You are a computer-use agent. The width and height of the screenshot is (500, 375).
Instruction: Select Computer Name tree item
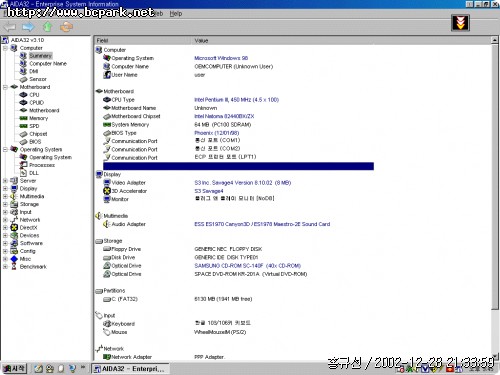[48, 63]
